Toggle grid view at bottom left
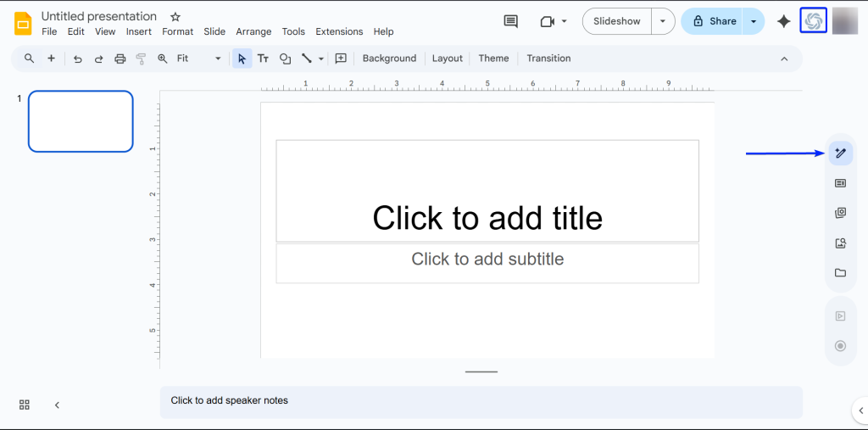 [25, 405]
